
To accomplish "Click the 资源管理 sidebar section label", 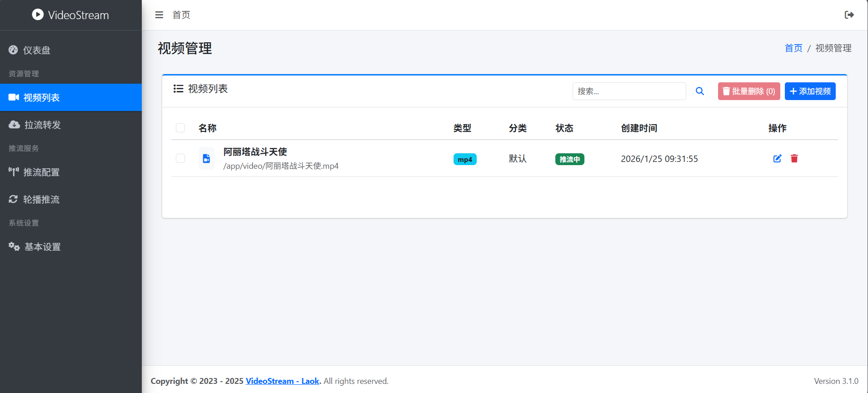I will (24, 74).
